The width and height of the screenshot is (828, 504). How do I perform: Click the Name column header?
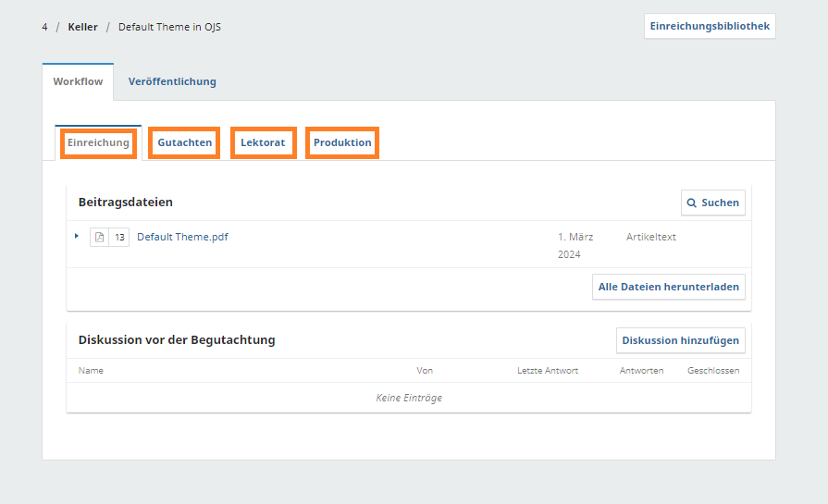point(91,371)
